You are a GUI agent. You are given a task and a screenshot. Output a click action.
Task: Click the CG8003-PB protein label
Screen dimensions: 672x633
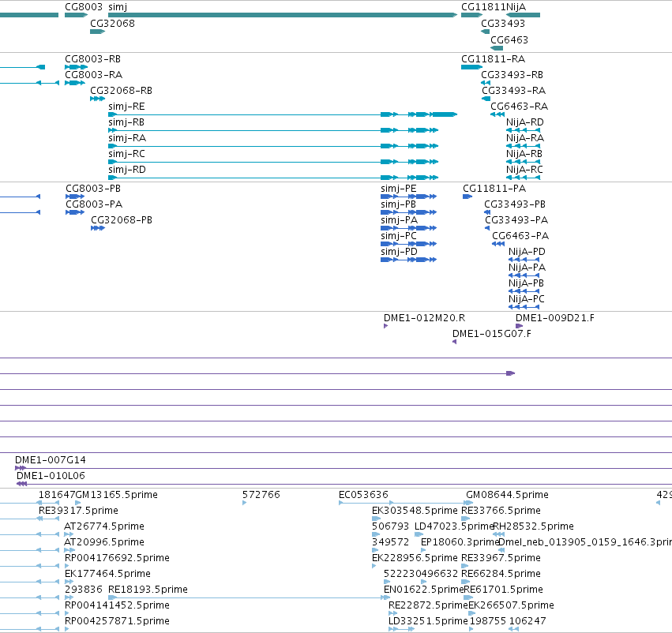tap(93, 189)
